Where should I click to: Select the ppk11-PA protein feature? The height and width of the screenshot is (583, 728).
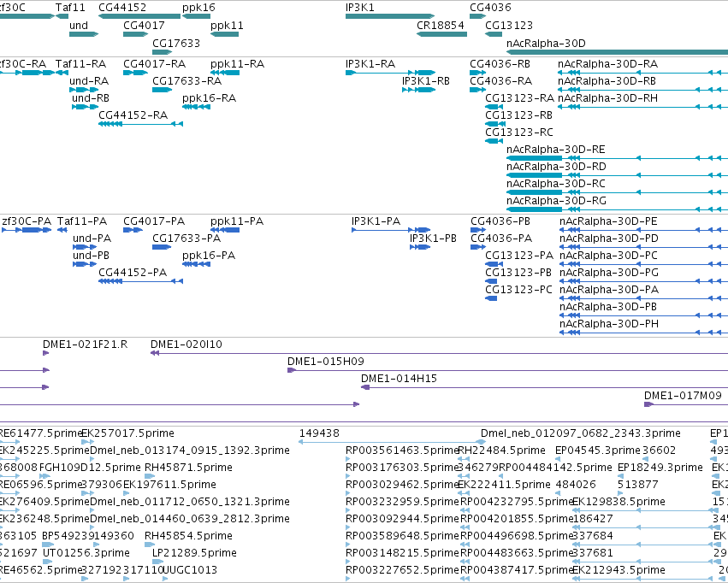pyautogui.click(x=225, y=230)
